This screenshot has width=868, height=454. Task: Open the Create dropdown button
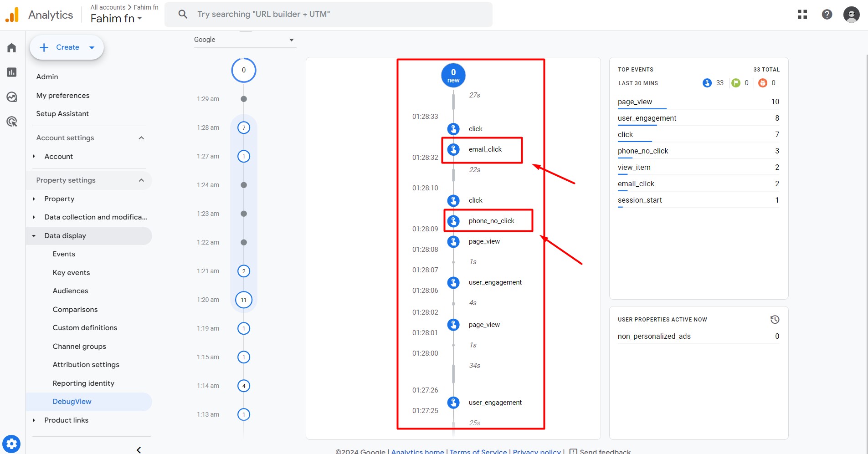coord(67,47)
